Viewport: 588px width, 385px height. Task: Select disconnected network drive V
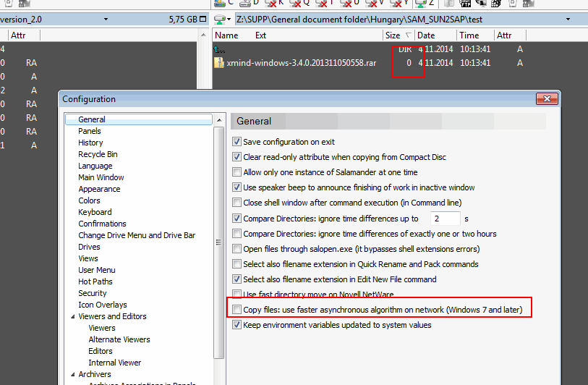pyautogui.click(x=374, y=3)
